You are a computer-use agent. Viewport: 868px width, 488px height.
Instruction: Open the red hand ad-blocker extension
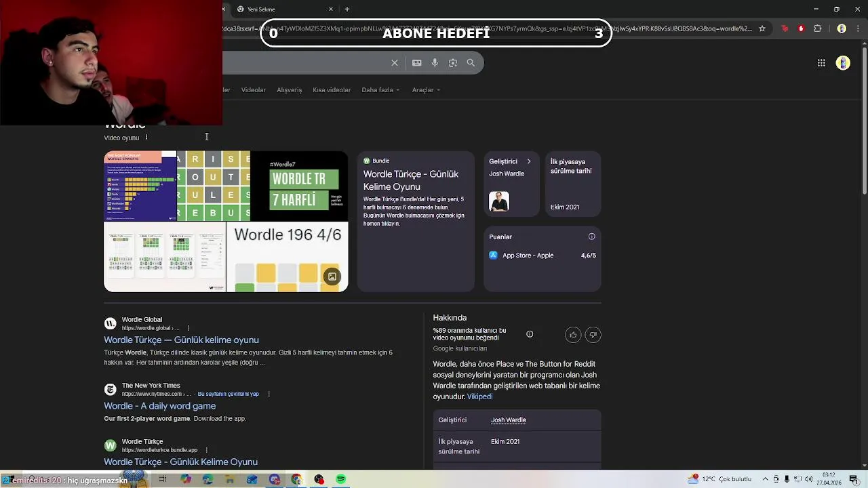pos(801,28)
